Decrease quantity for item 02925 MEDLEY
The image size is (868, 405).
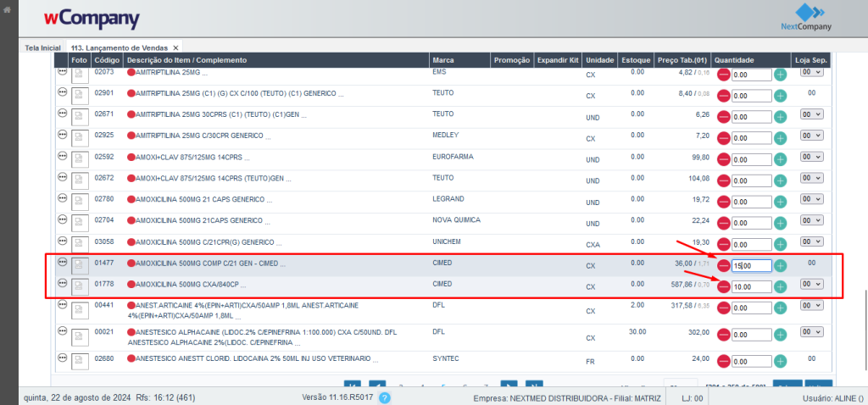tap(724, 138)
